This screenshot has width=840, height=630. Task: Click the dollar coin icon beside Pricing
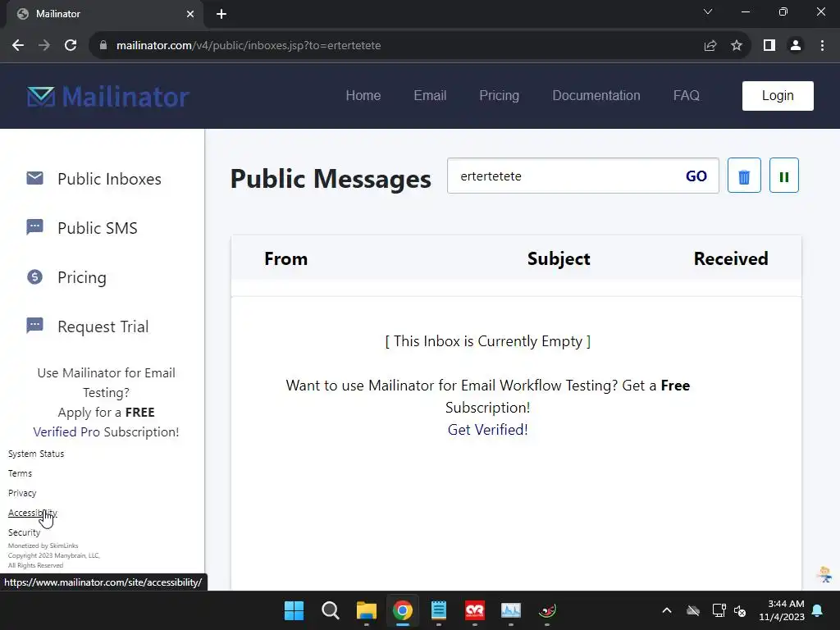tap(34, 276)
